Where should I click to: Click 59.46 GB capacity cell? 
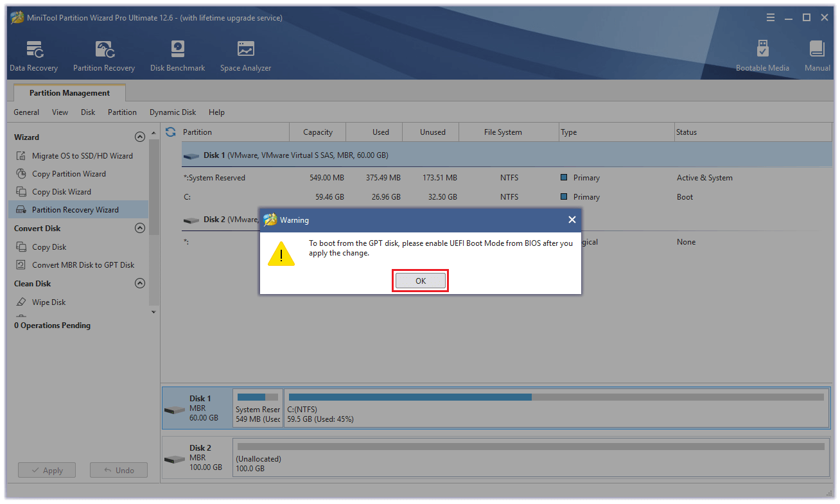coord(329,197)
